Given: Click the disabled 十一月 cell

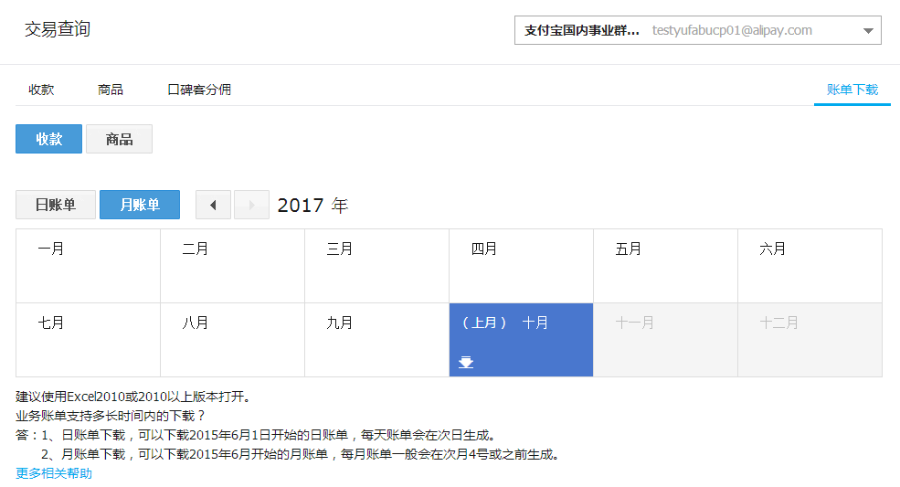Looking at the screenshot, I should [665, 340].
